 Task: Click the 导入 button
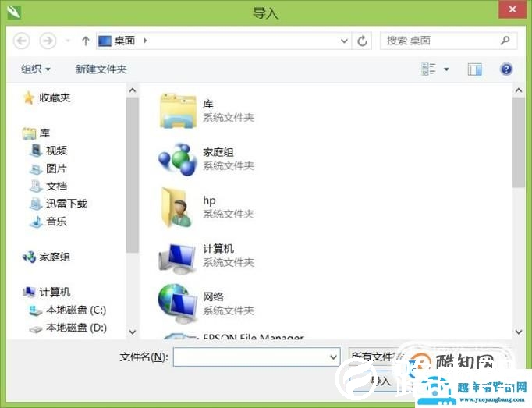click(379, 381)
